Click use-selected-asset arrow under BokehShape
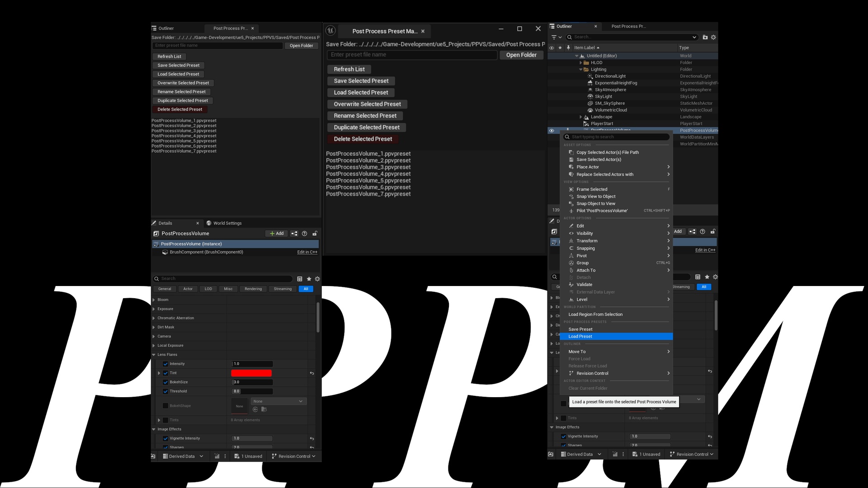The image size is (868, 488). coord(255,409)
